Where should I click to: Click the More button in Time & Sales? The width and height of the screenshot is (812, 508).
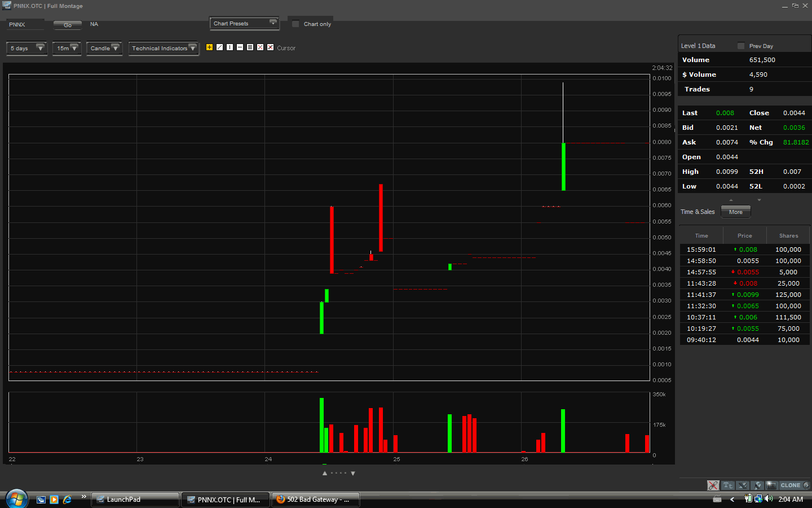736,212
